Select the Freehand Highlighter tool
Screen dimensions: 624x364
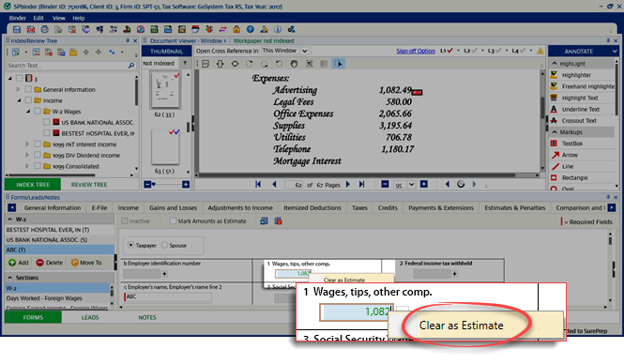tap(582, 86)
